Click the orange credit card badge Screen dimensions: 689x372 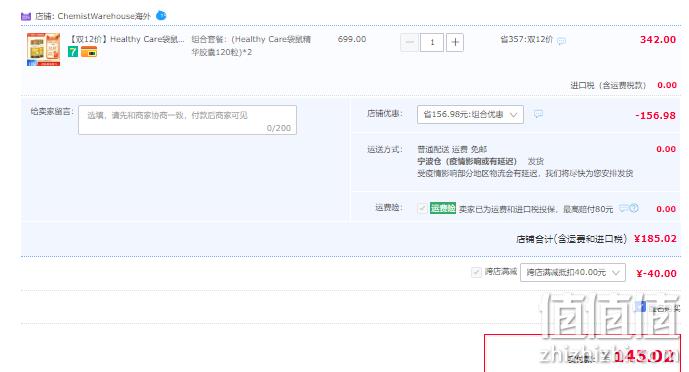pyautogui.click(x=89, y=52)
